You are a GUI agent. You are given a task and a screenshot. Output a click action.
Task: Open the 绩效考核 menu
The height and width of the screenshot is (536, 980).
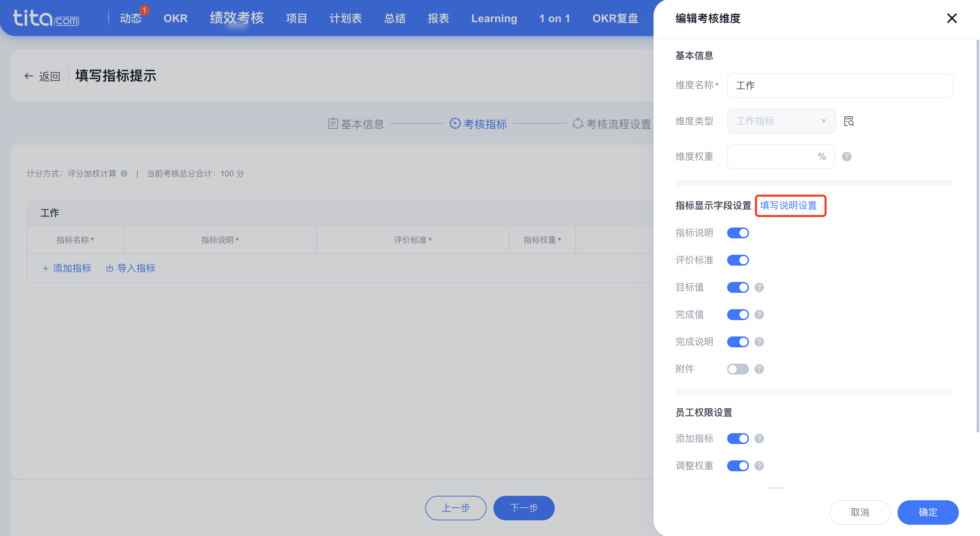point(236,18)
